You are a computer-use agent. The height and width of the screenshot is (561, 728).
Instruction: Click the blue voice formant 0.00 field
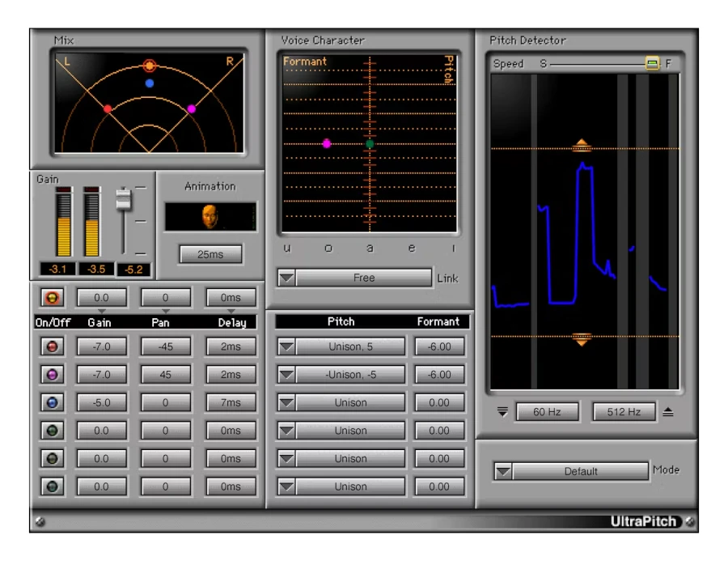[439, 402]
